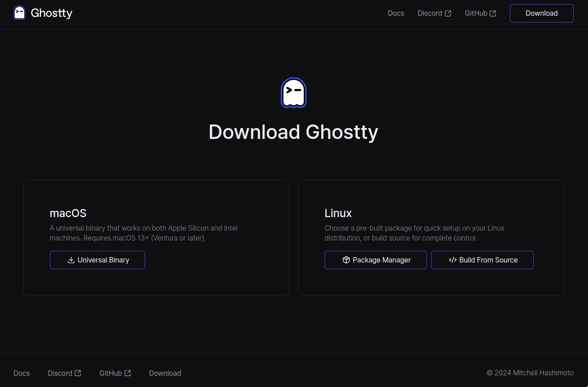Click the macOS card title

coord(68,213)
